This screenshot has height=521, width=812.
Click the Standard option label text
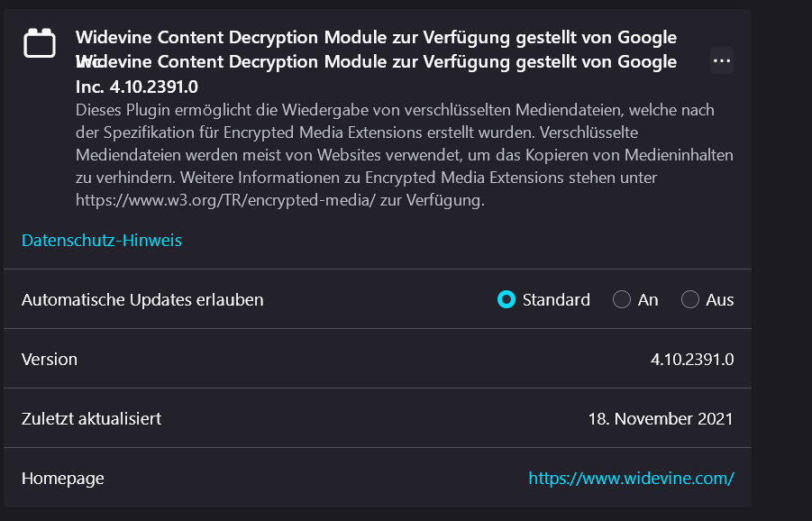tap(556, 299)
